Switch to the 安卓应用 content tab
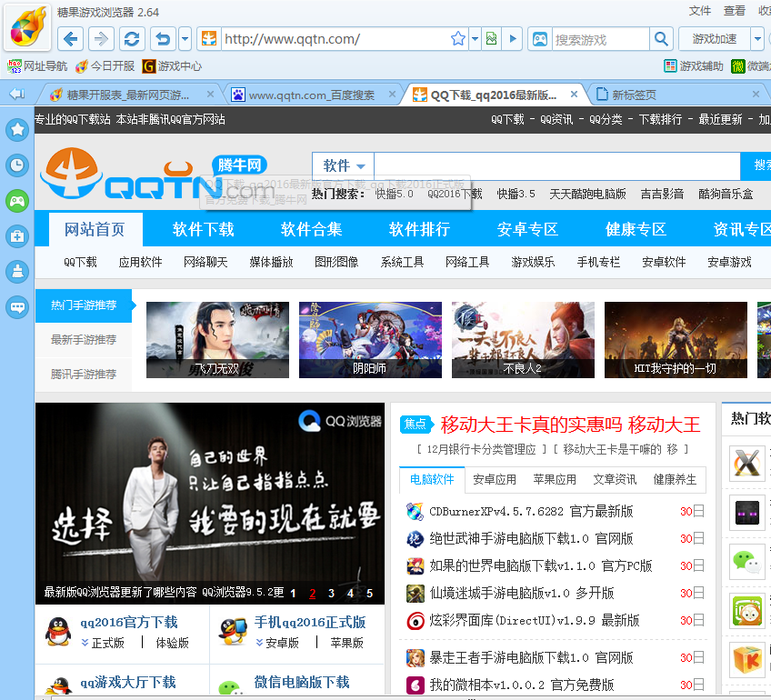 (x=495, y=479)
